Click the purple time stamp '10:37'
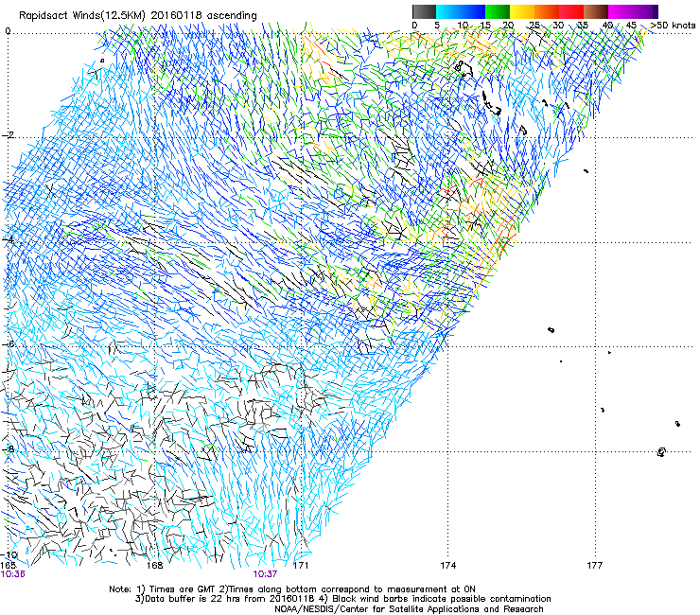700x615 pixels. [x=265, y=574]
